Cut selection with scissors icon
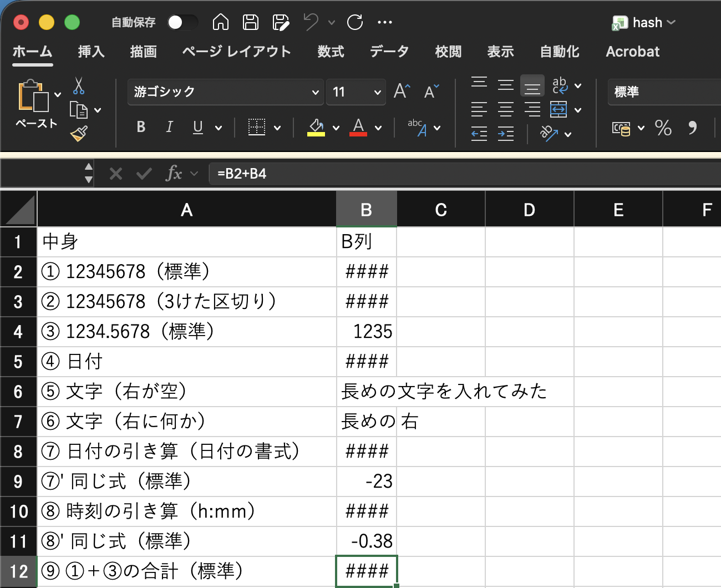 tap(79, 86)
